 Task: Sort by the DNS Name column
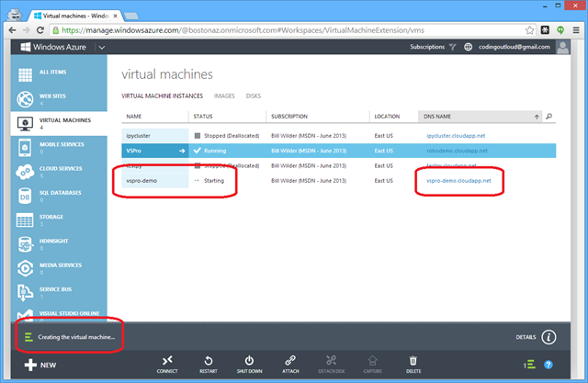478,117
